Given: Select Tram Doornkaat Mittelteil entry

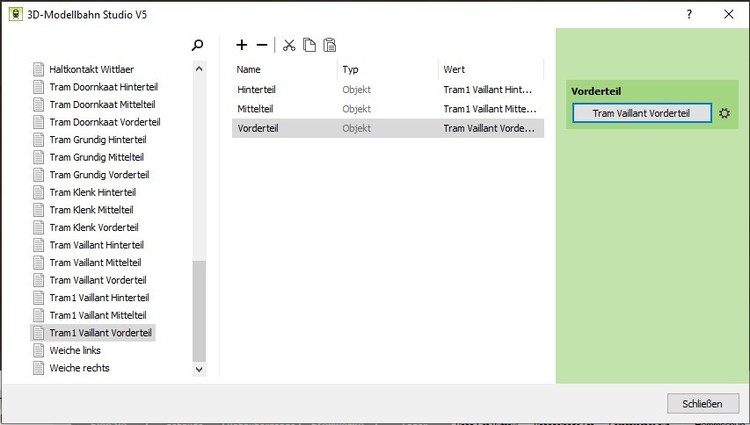Looking at the screenshot, I should (x=102, y=105).
